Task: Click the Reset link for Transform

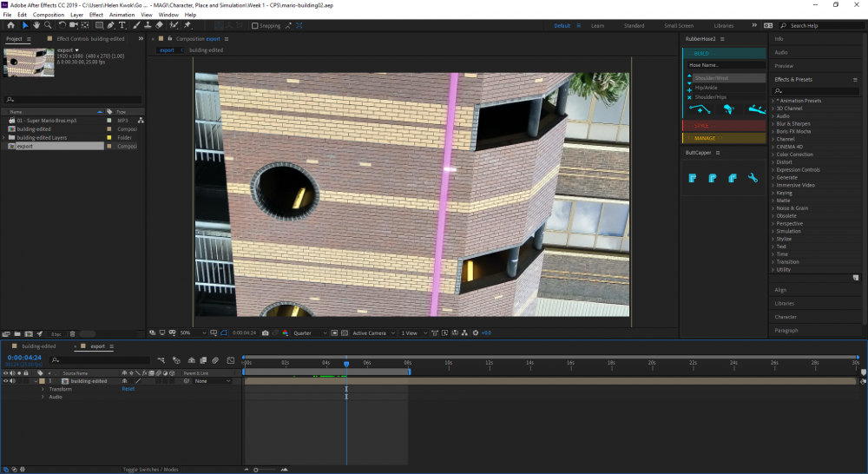Action: tap(128, 389)
